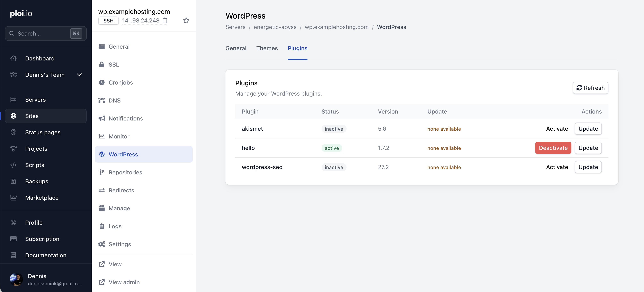Activate the akismet plugin
Screen dimensions: 644x292
coord(557,129)
